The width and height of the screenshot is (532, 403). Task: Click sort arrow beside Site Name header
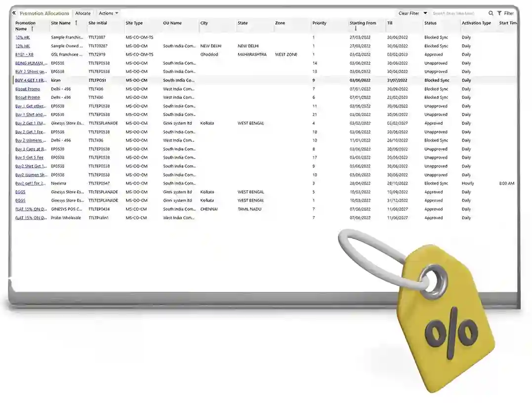point(76,23)
